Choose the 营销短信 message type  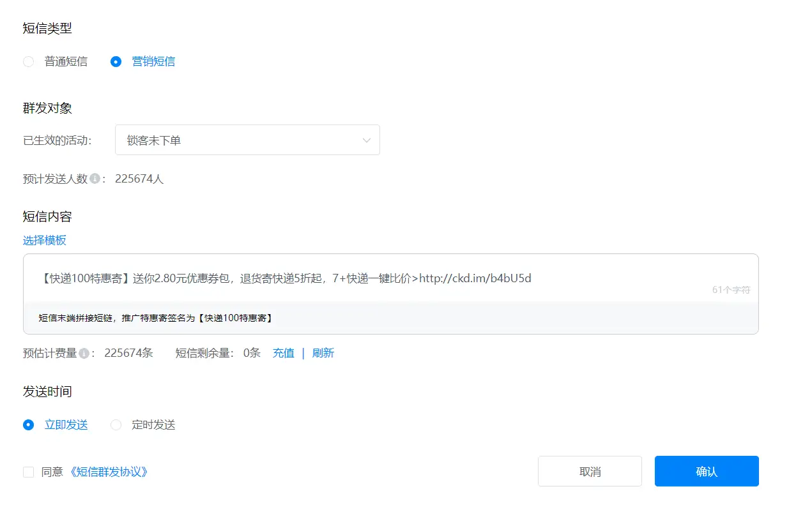(x=116, y=62)
